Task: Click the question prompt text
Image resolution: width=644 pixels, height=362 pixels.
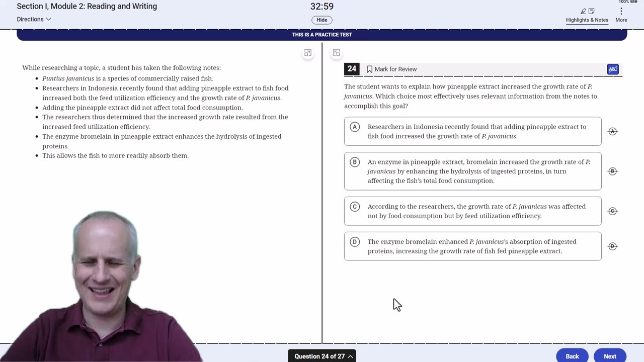Action: click(470, 96)
